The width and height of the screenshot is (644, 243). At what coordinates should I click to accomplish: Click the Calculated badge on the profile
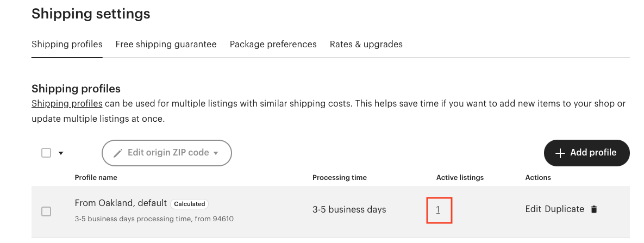[190, 204]
